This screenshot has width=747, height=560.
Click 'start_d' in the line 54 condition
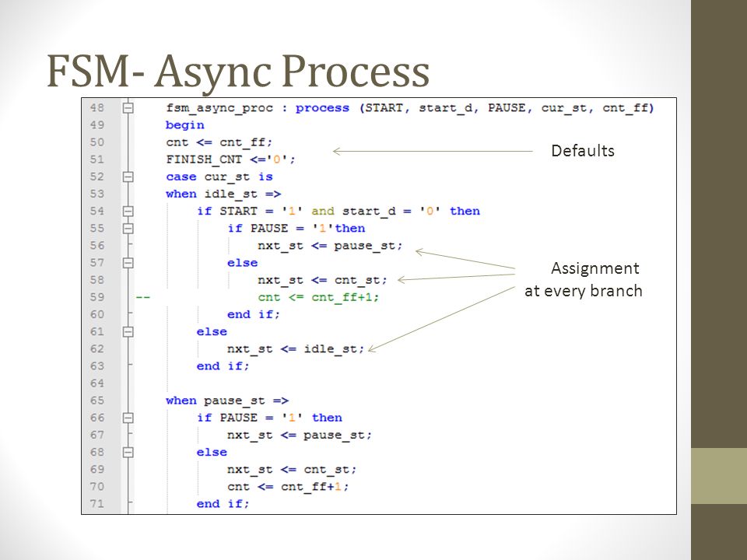pos(369,212)
